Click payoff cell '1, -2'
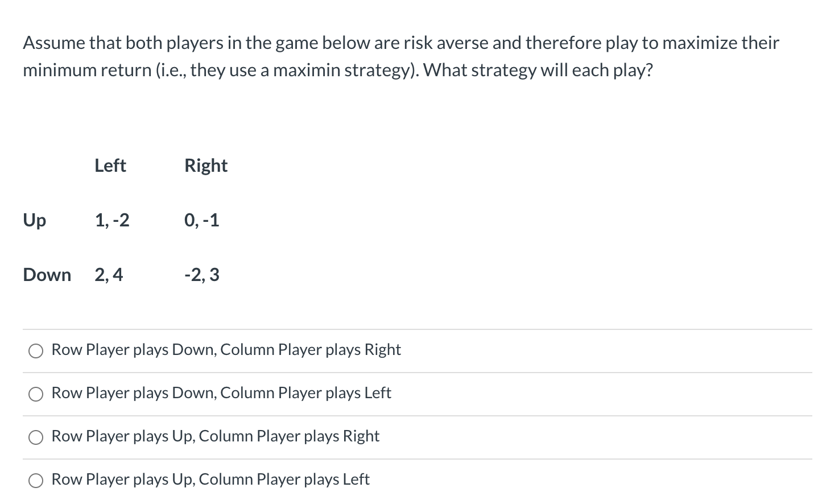The height and width of the screenshot is (504, 818). [x=112, y=220]
